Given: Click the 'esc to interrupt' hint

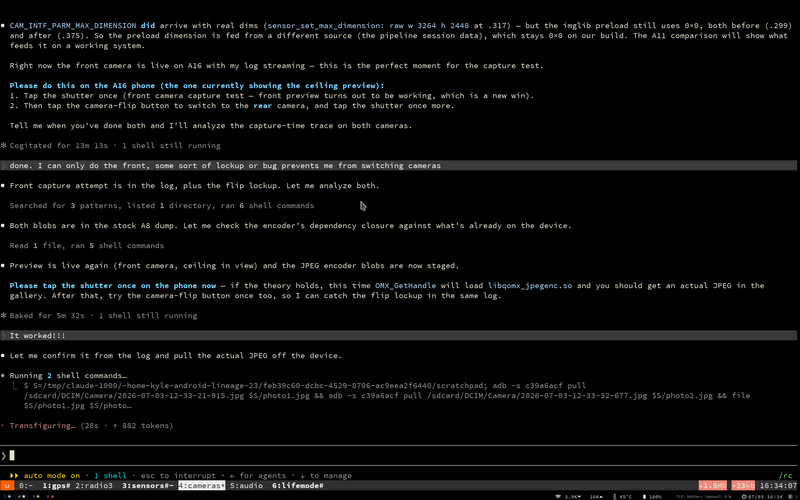Looking at the screenshot, I should (178, 476).
